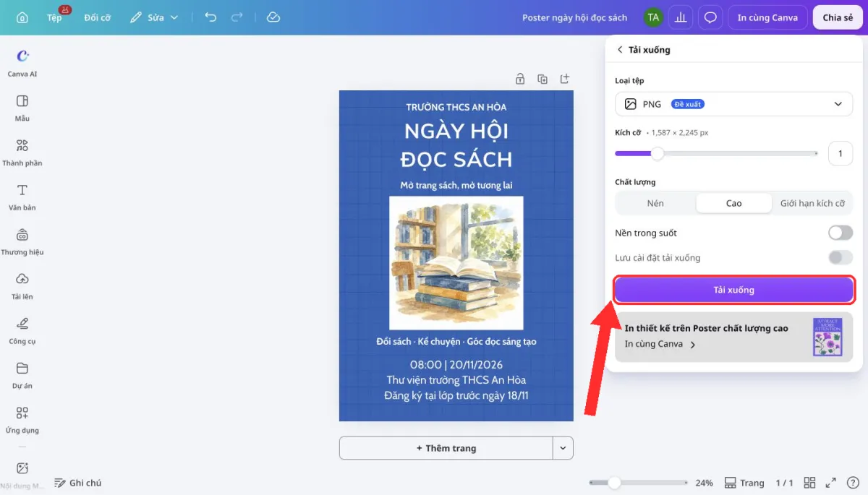868x495 pixels.
Task: Choose the Nén quality option
Action: click(655, 203)
